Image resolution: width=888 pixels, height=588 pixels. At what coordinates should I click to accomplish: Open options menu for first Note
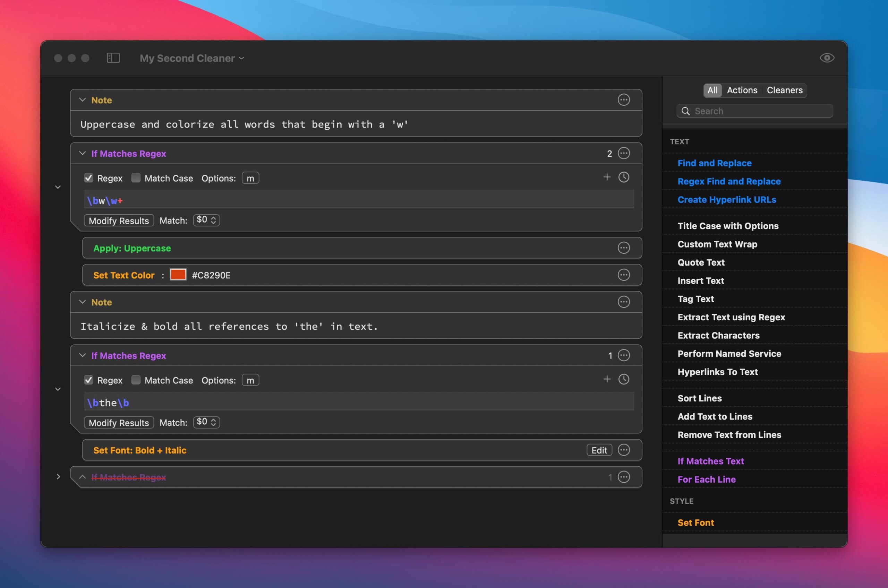624,100
